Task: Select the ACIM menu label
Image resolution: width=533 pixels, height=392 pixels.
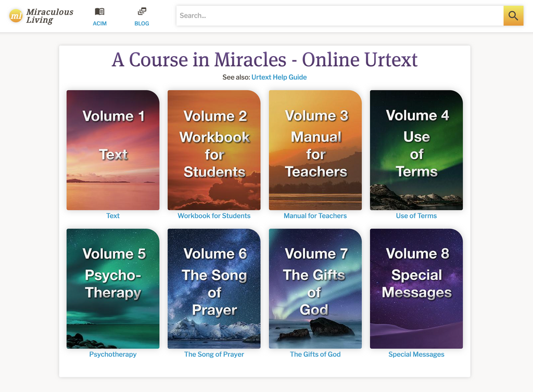Action: (x=99, y=23)
